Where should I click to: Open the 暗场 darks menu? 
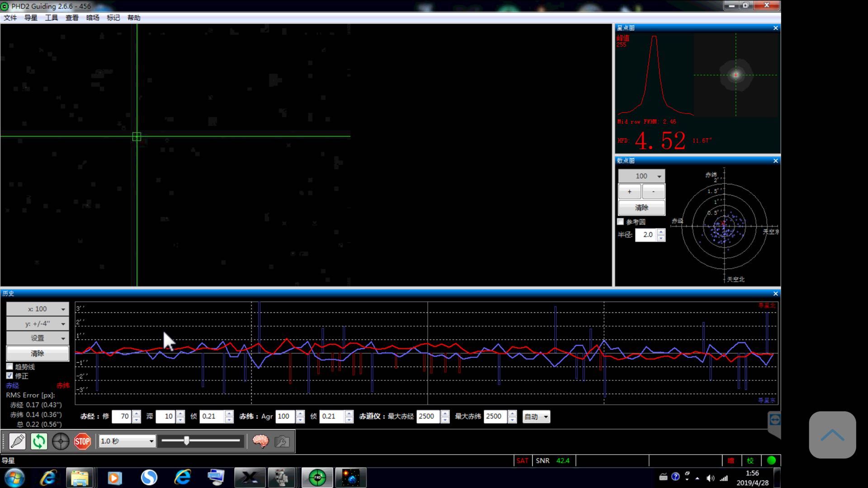pos(93,18)
